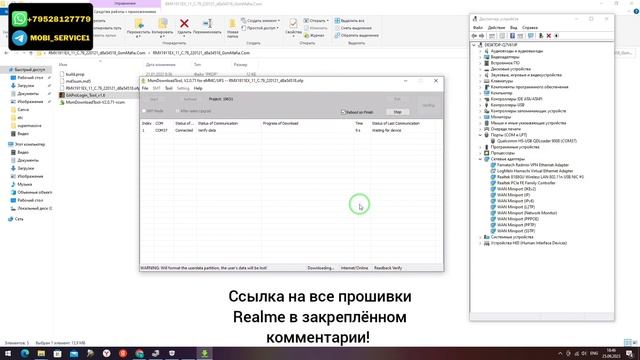Click the Stop button in MsmDownloadTool
Viewport: 640px width, 360px height.
[397, 112]
